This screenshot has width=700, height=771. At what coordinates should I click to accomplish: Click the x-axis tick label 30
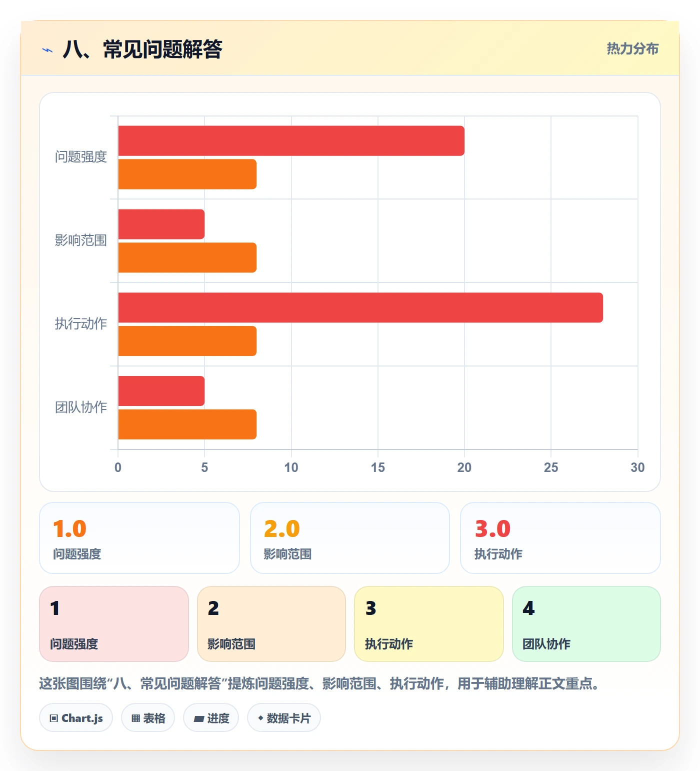click(x=637, y=467)
